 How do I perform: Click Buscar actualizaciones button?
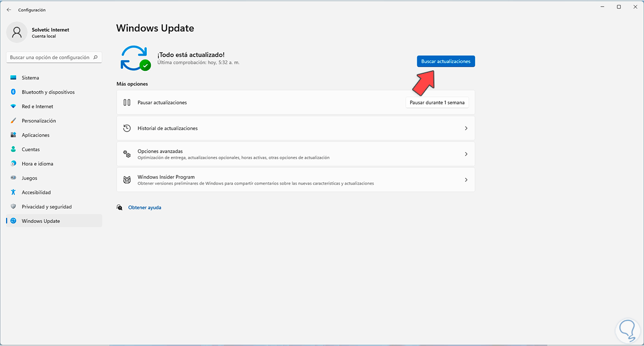click(x=446, y=61)
